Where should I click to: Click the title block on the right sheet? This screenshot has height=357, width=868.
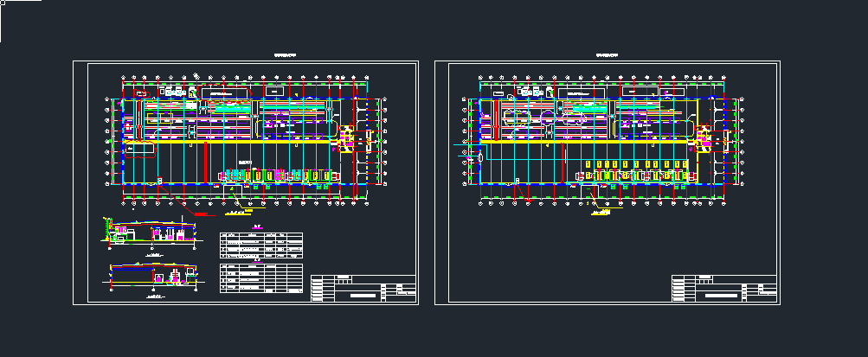725,288
